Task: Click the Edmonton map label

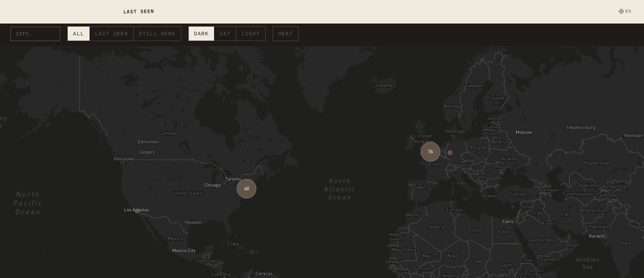Action: [x=148, y=142]
